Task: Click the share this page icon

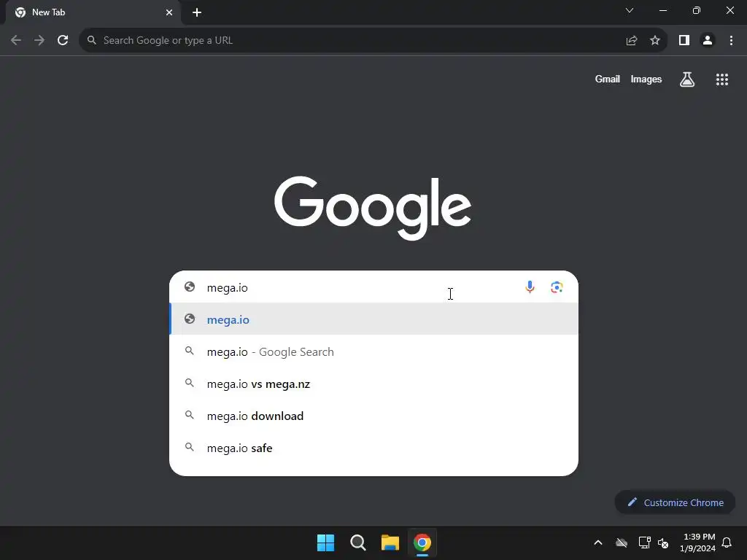Action: pos(632,41)
